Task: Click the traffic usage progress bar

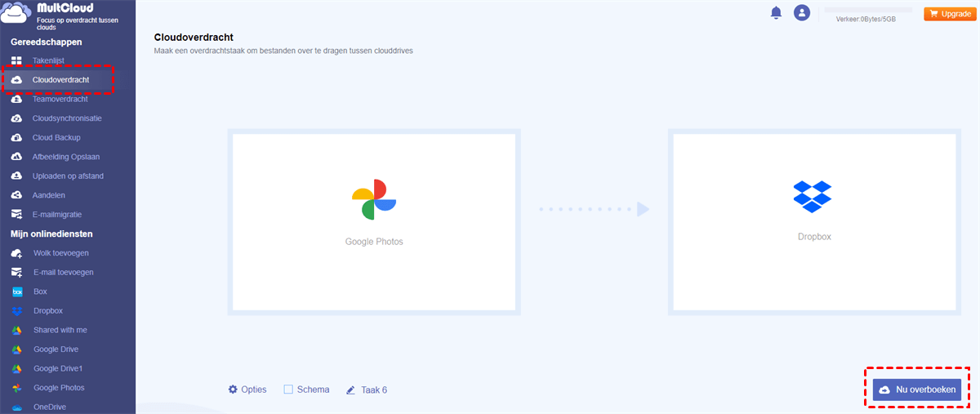Action: 868,10
